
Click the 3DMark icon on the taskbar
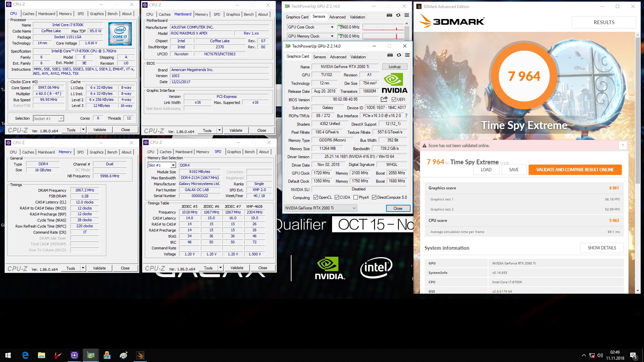coord(140,355)
